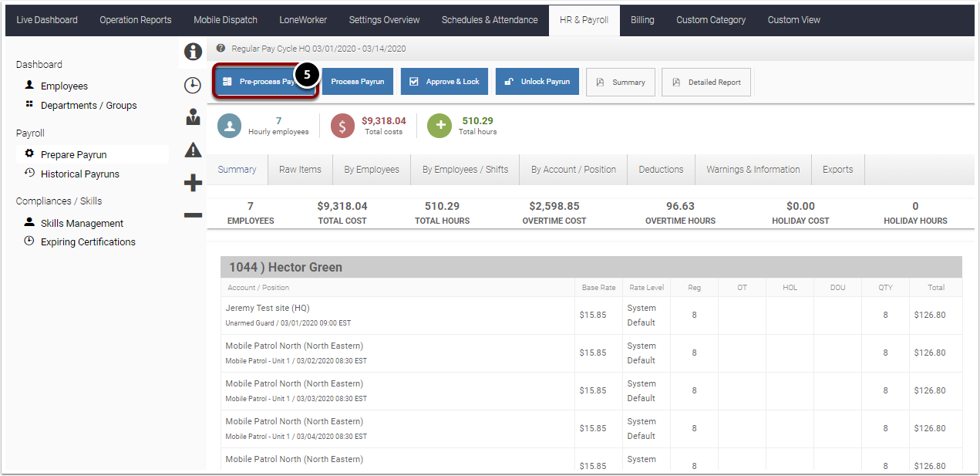Switch to the Billing tab

pyautogui.click(x=642, y=19)
